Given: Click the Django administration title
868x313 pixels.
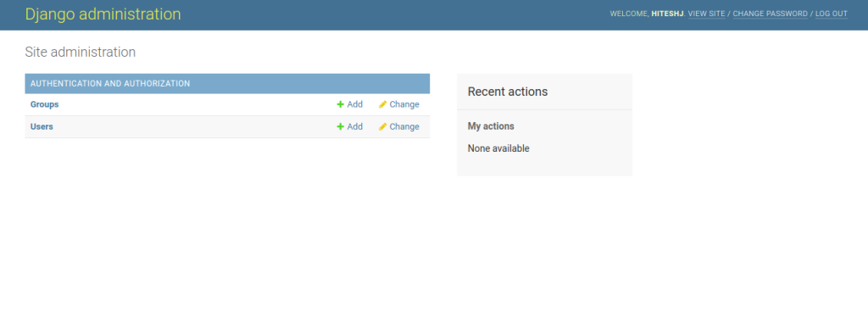Looking at the screenshot, I should click(x=103, y=14).
